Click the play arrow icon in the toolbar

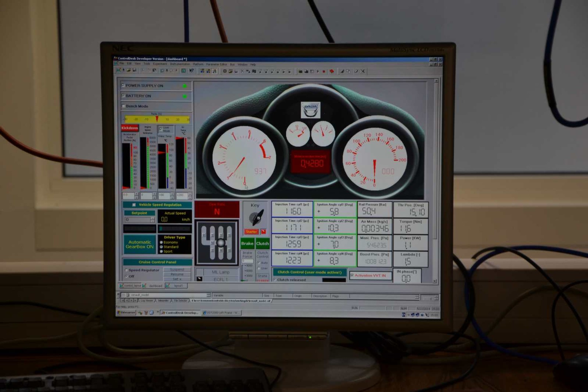318,72
